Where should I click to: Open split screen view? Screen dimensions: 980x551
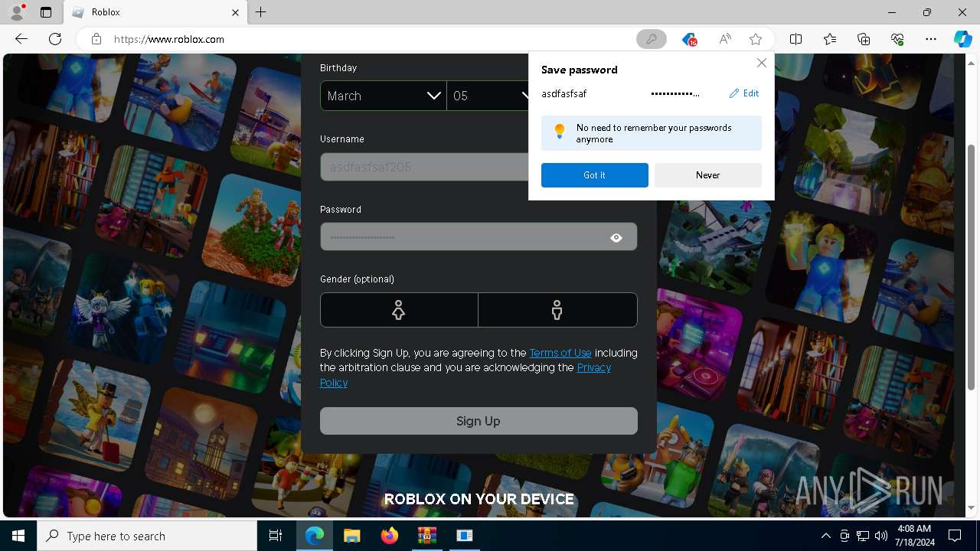click(x=795, y=39)
